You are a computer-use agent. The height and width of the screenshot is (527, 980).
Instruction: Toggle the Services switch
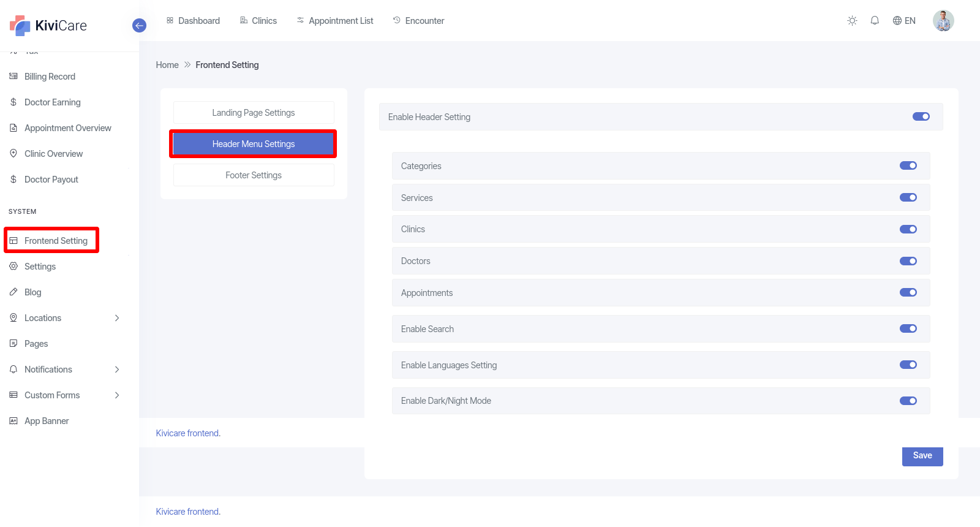(x=908, y=197)
